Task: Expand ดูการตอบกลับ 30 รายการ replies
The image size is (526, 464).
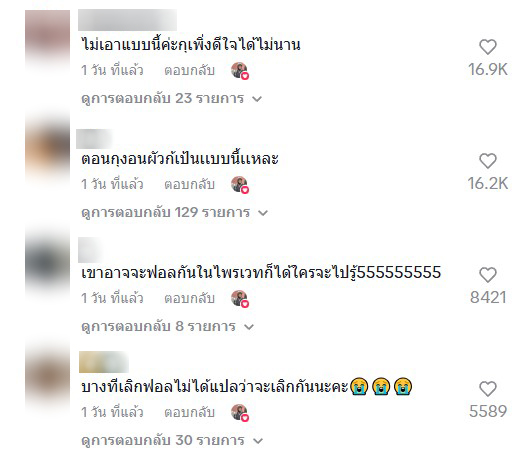Action: pyautogui.click(x=172, y=441)
